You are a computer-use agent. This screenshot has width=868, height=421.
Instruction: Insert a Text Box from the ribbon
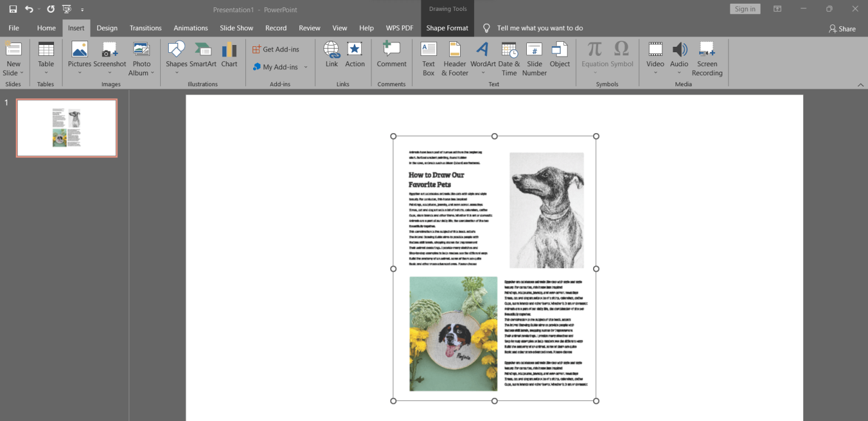pyautogui.click(x=429, y=59)
